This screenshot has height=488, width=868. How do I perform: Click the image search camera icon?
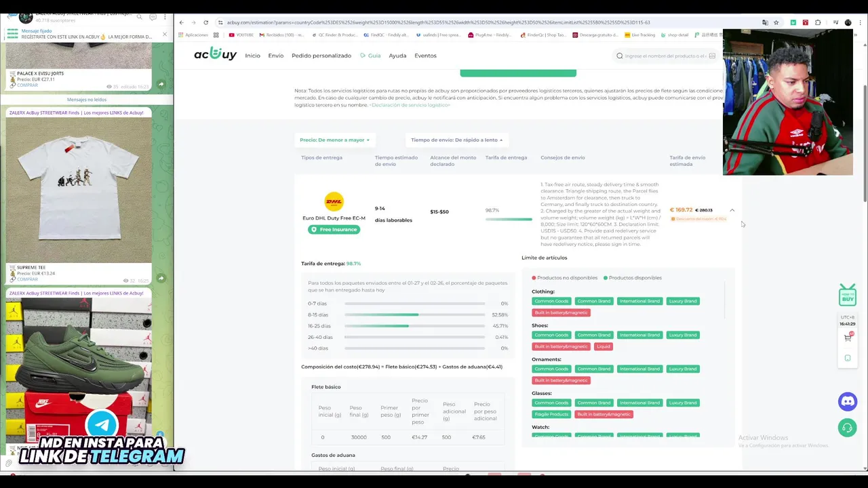point(711,56)
